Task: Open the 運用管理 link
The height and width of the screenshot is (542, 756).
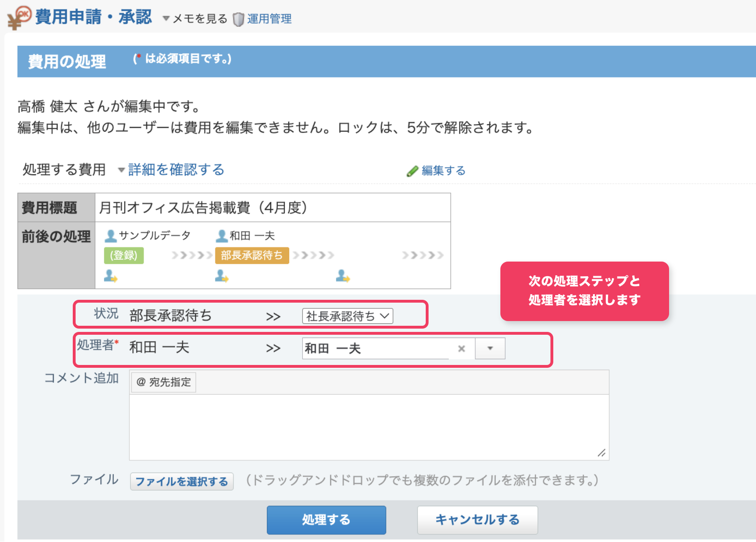Action: click(x=269, y=19)
